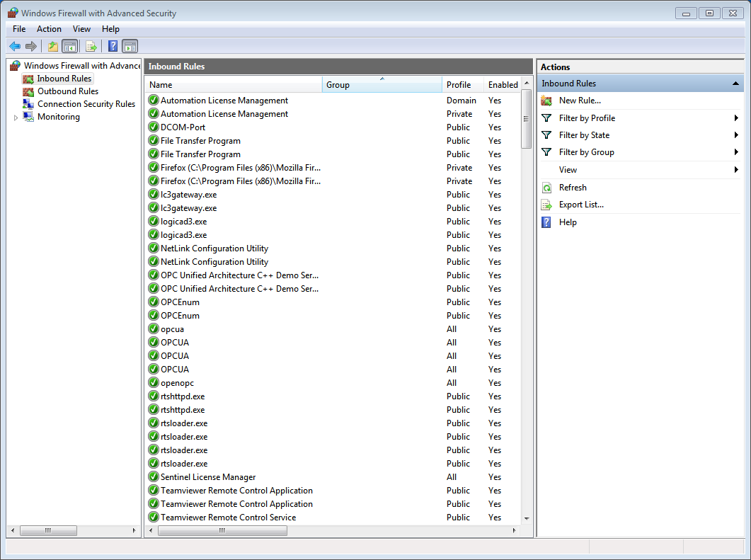
Task: Click the Connection Security Rules tree icon
Action: click(29, 104)
